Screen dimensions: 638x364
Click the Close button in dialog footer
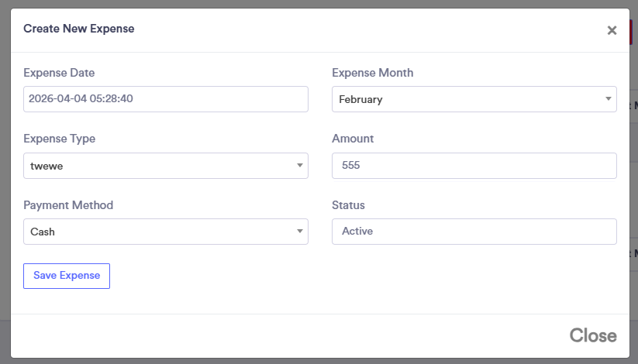(593, 335)
